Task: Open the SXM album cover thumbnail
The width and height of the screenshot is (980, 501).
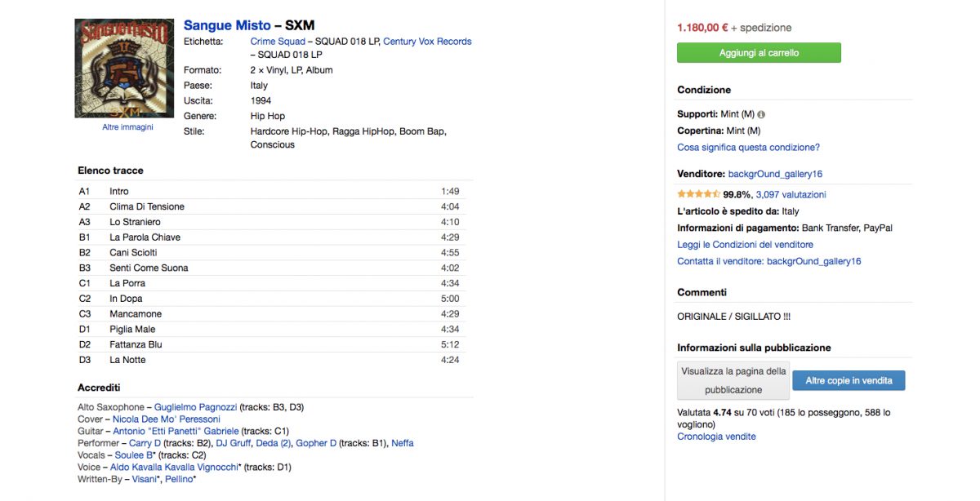Action: pyautogui.click(x=124, y=69)
